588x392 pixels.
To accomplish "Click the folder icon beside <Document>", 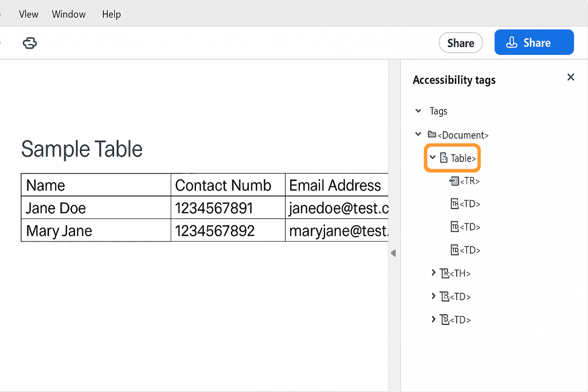I will (x=432, y=134).
